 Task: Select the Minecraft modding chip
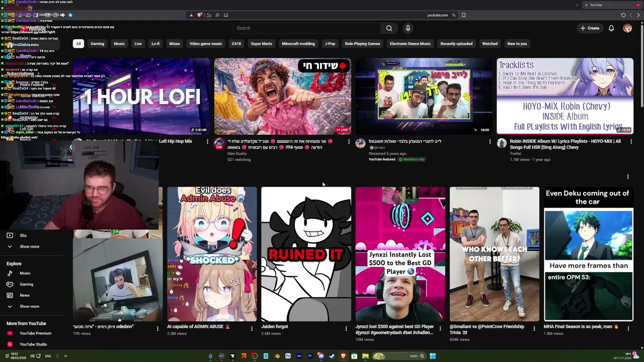point(298,44)
